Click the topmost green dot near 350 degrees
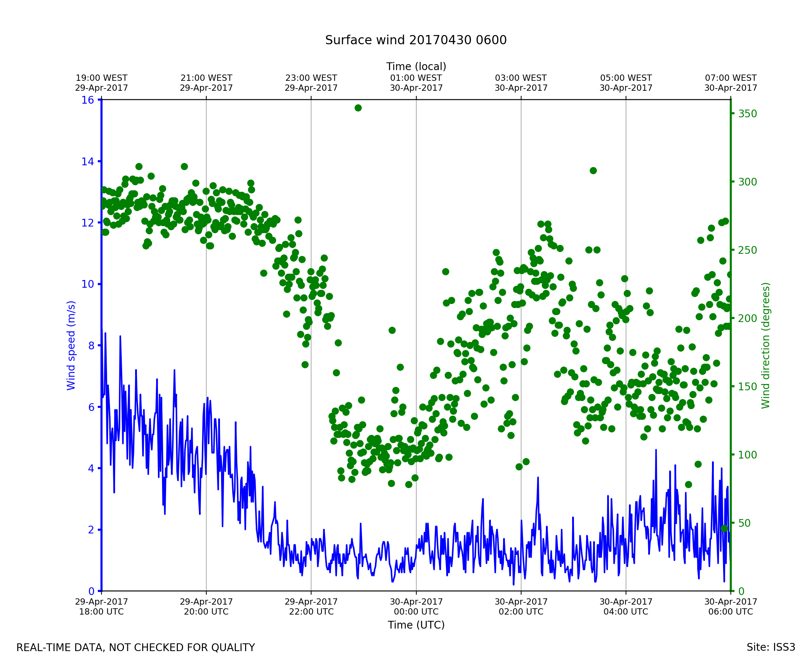812x664 pixels. [x=358, y=108]
